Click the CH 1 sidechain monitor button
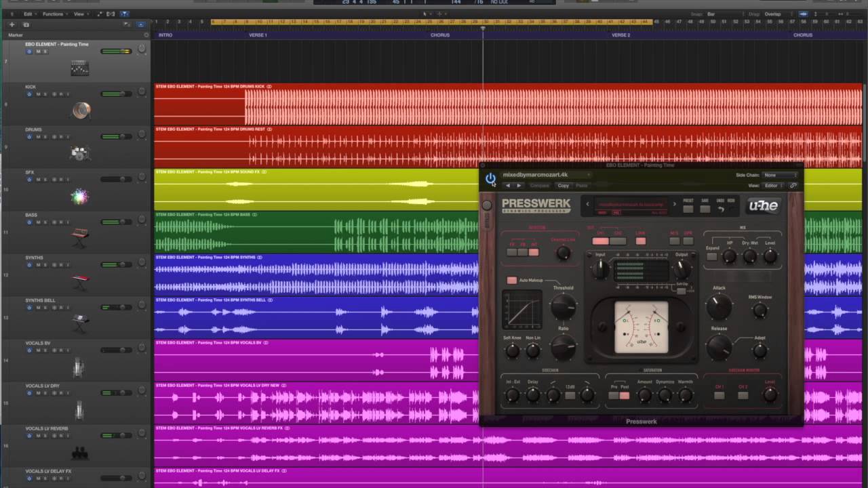 click(x=719, y=395)
